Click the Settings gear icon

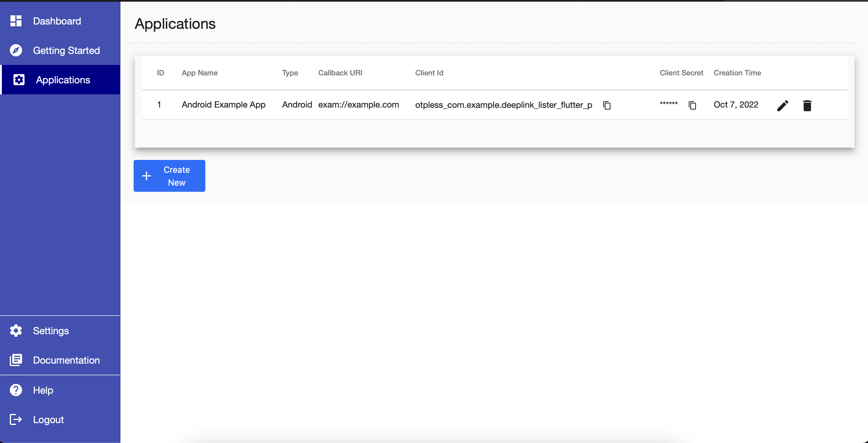16,331
